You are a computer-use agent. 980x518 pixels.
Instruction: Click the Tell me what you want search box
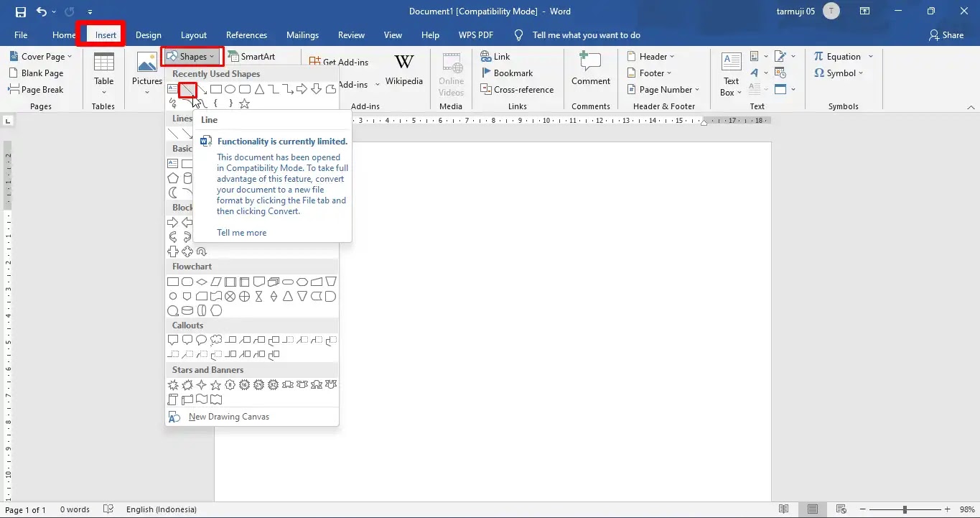587,35
